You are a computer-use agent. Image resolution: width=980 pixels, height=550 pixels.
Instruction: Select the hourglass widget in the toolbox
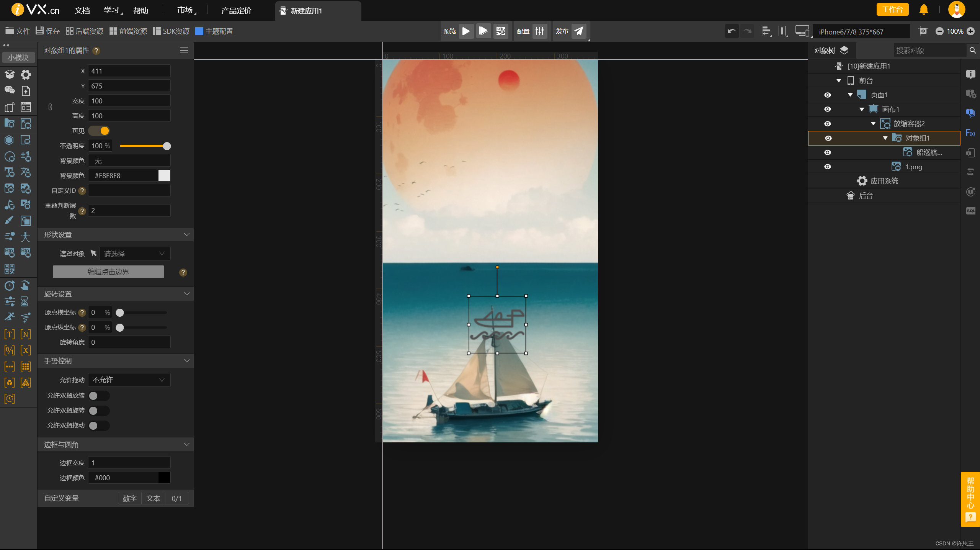tap(25, 301)
